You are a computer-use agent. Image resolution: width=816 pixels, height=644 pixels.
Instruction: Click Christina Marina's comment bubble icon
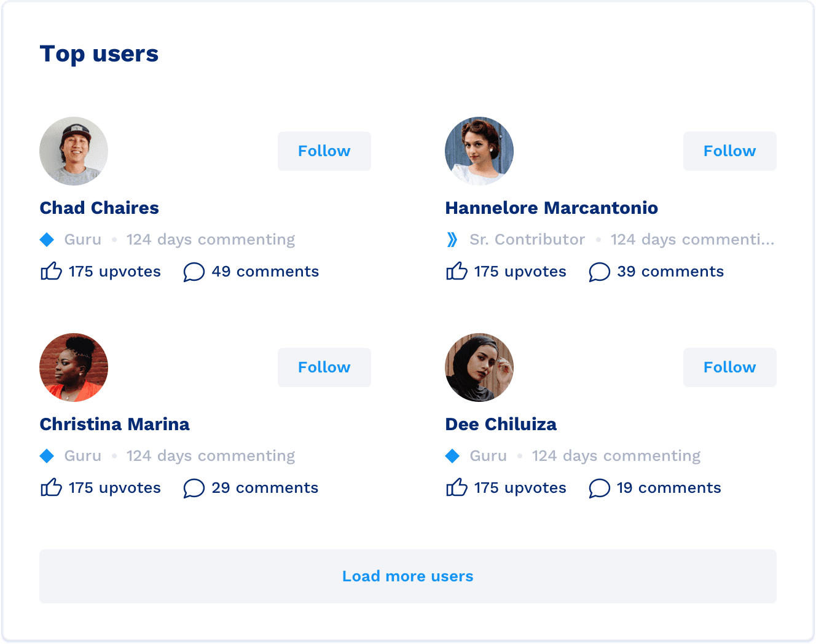click(x=194, y=488)
